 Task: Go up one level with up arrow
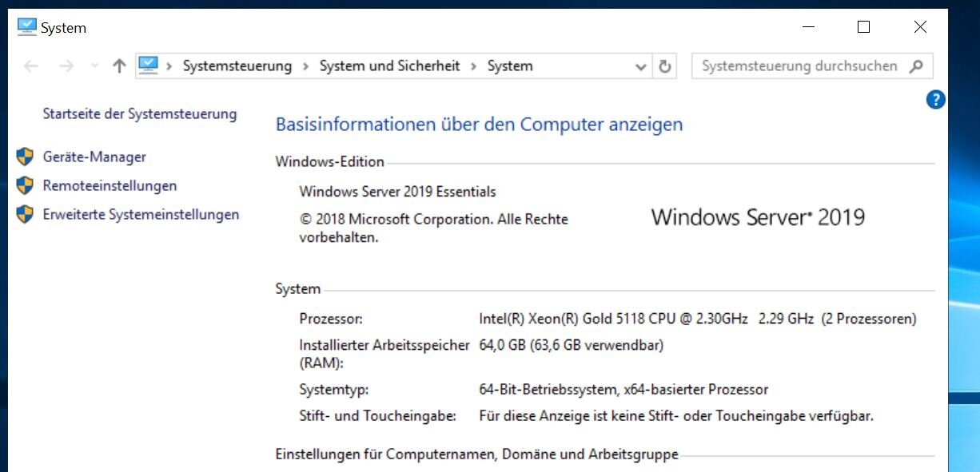coord(119,66)
